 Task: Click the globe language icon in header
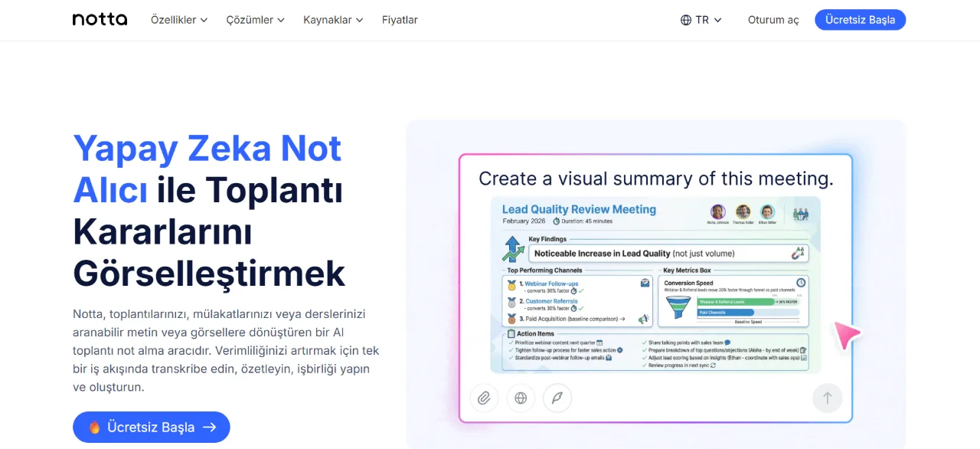point(686,20)
